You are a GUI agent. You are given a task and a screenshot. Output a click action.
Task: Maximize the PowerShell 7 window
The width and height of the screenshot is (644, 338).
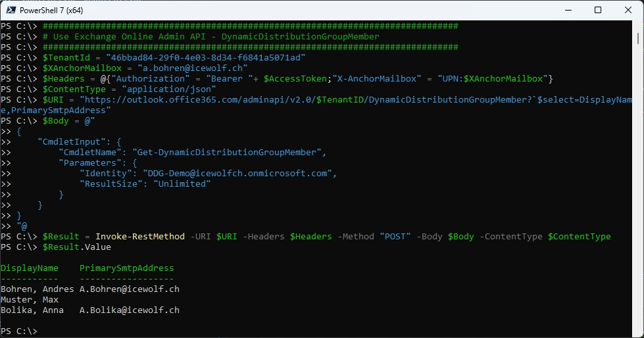598,10
